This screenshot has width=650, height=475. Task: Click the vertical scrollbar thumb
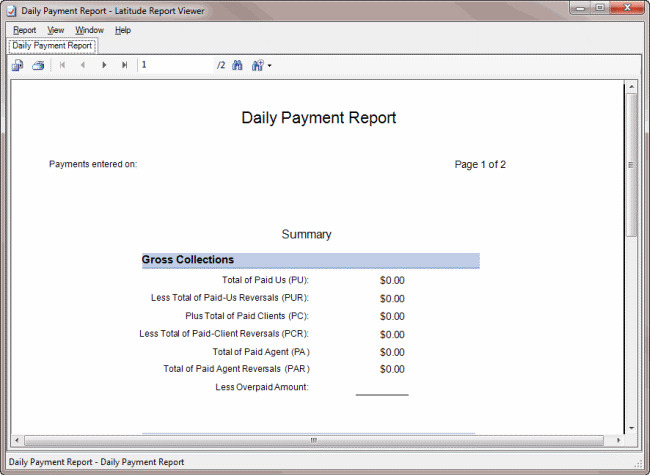tap(631, 165)
